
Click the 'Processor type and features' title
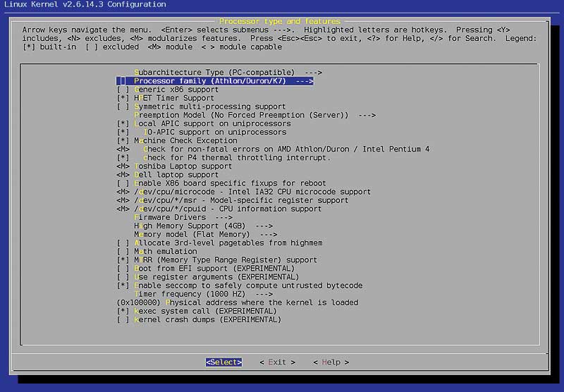(x=280, y=22)
